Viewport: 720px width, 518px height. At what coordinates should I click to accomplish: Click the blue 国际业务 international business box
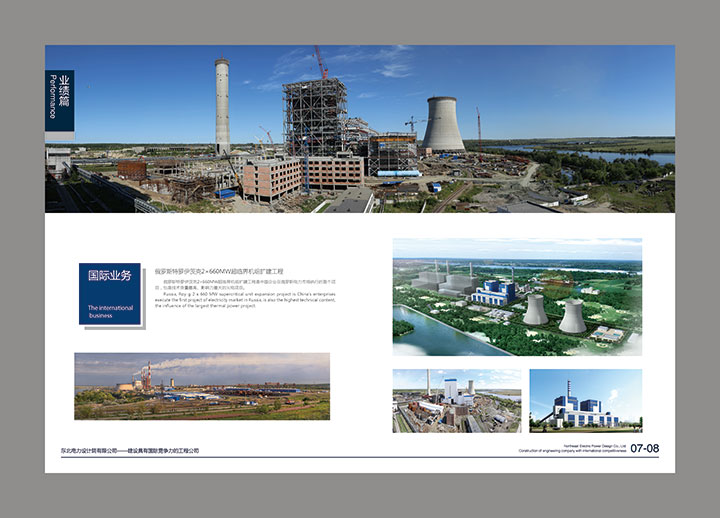[110, 293]
